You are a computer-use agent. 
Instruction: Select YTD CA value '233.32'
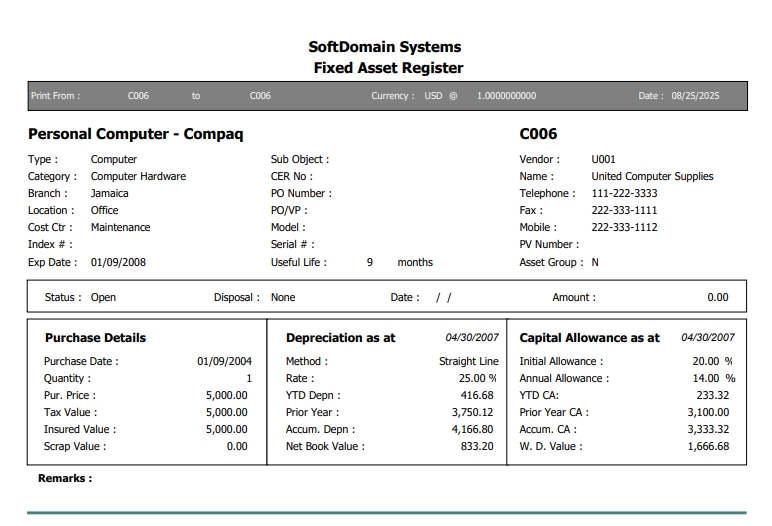coord(713,395)
